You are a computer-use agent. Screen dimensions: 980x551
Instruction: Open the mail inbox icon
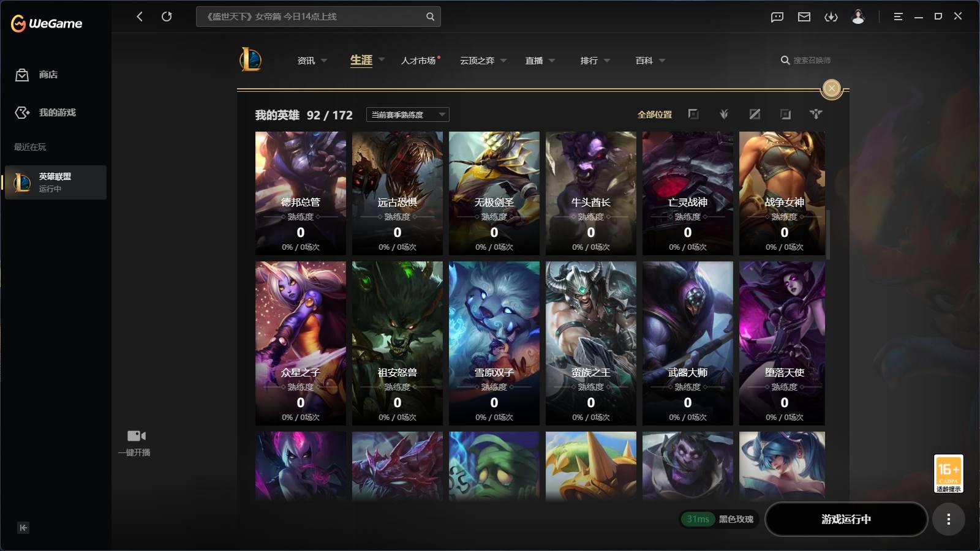point(804,17)
